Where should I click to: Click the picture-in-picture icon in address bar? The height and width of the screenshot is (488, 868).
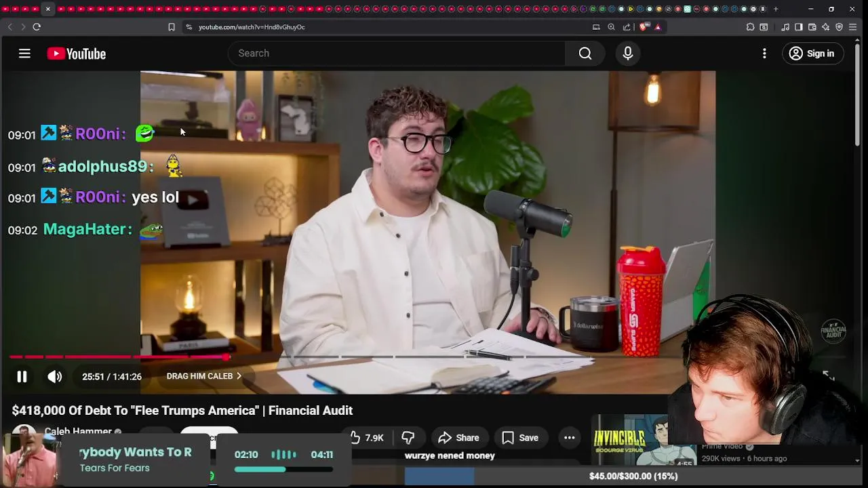pos(596,27)
